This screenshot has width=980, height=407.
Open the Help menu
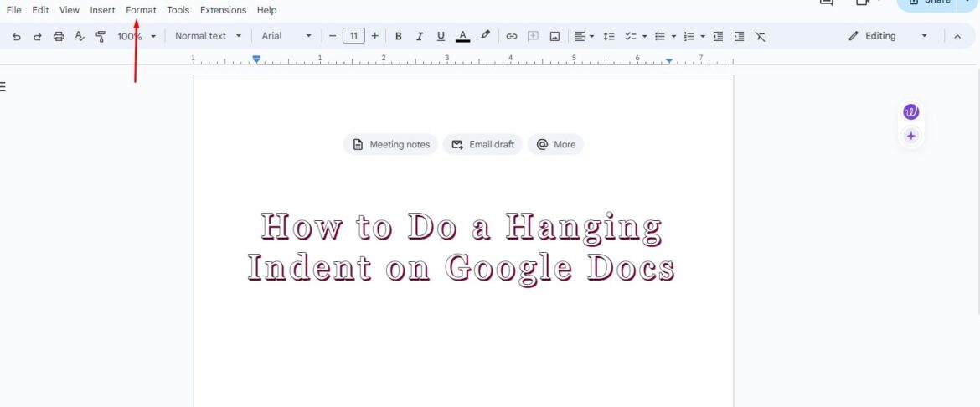267,10
